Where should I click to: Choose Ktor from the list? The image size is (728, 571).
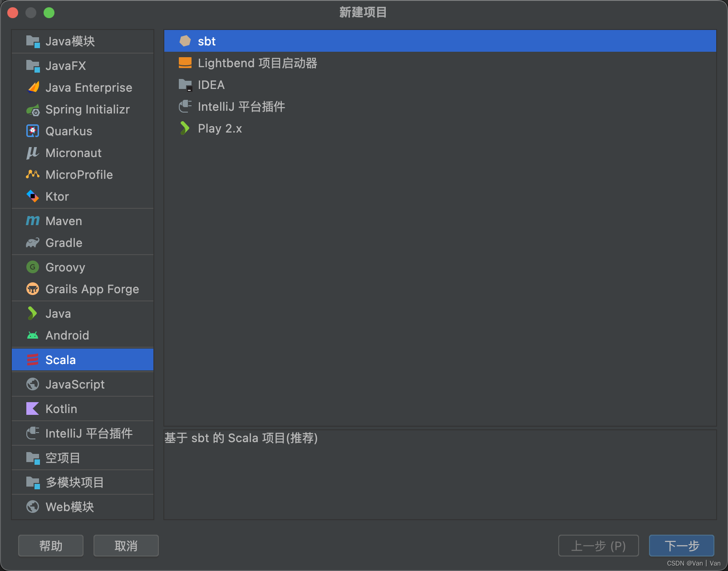pos(83,197)
